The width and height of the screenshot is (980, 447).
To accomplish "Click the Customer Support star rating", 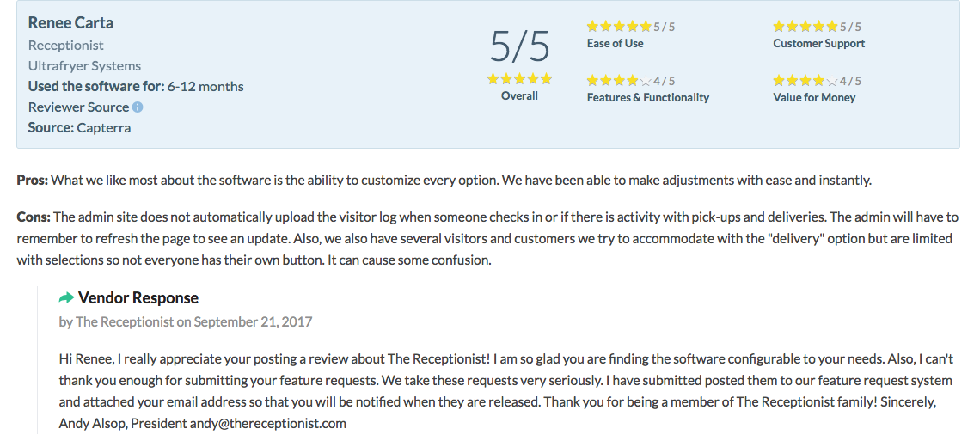I will pos(805,27).
